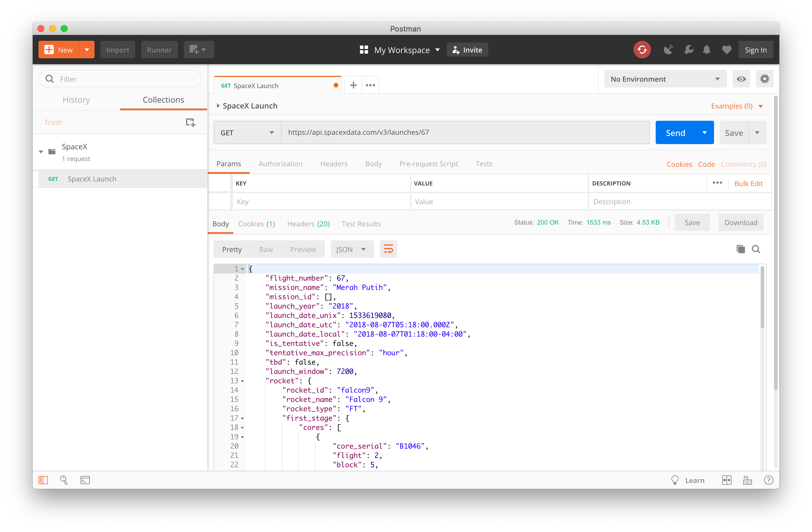Open the No Environment dropdown
Viewport: 812px width, 532px height.
665,79
